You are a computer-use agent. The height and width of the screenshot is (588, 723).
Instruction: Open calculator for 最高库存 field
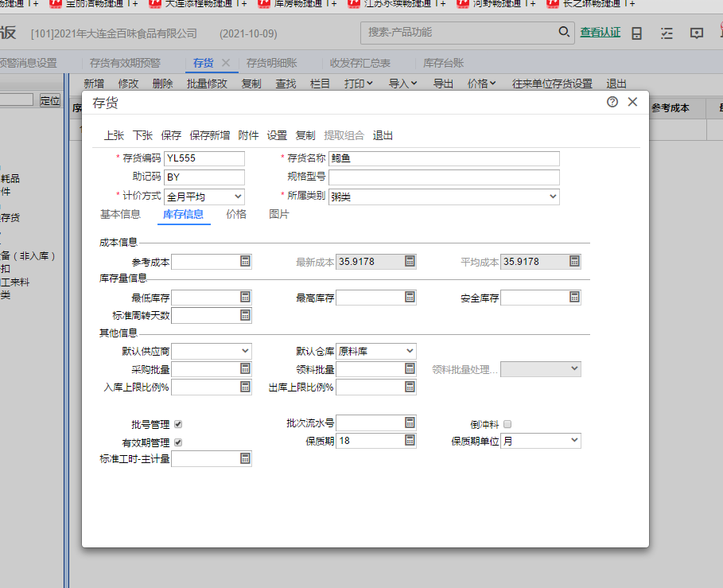(410, 297)
